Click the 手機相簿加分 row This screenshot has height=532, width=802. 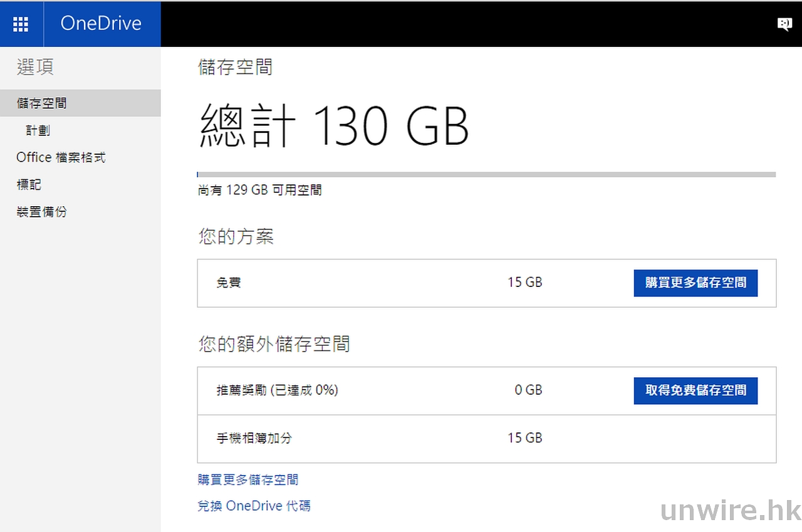[x=254, y=438]
